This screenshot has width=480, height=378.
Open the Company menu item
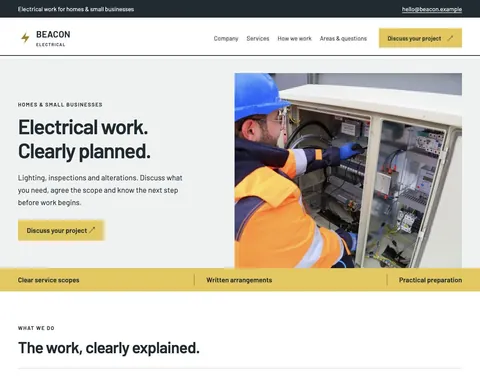point(226,38)
